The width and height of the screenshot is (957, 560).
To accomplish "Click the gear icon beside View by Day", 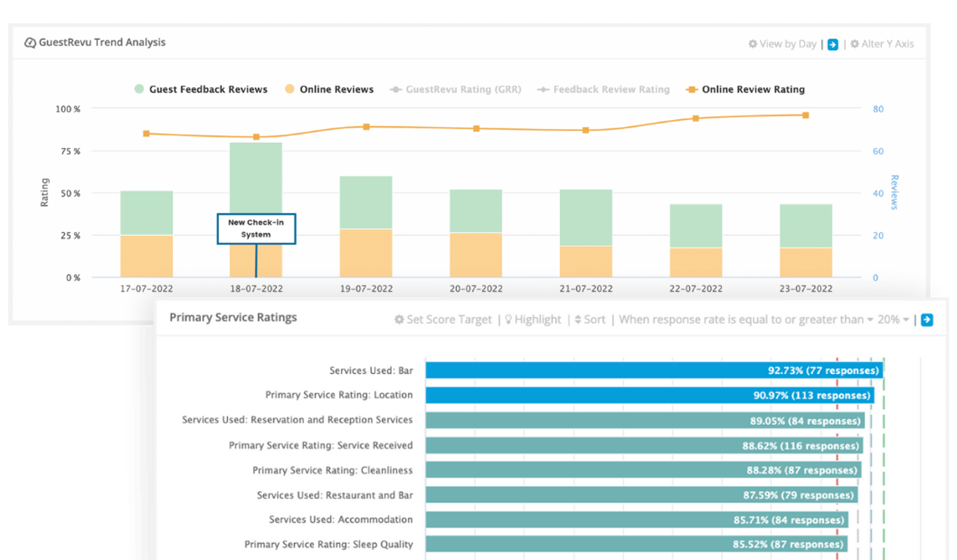I will tap(752, 44).
